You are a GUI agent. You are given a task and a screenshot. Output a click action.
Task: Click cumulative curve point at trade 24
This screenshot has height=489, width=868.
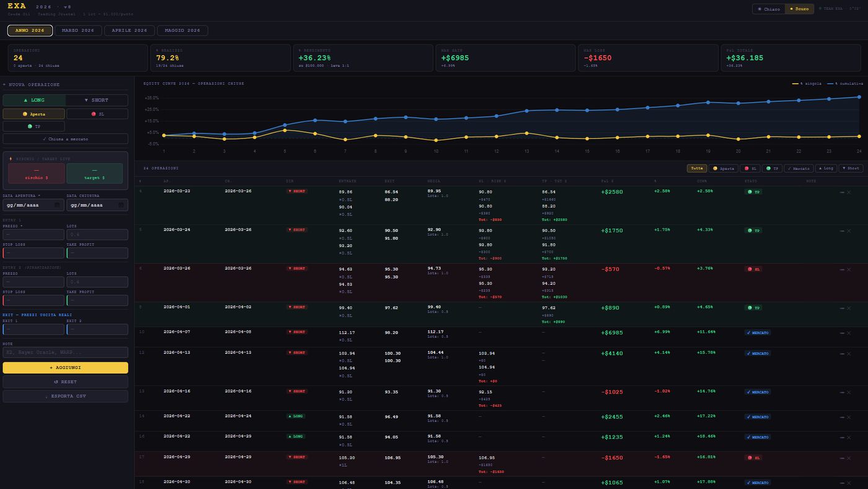[859, 97]
